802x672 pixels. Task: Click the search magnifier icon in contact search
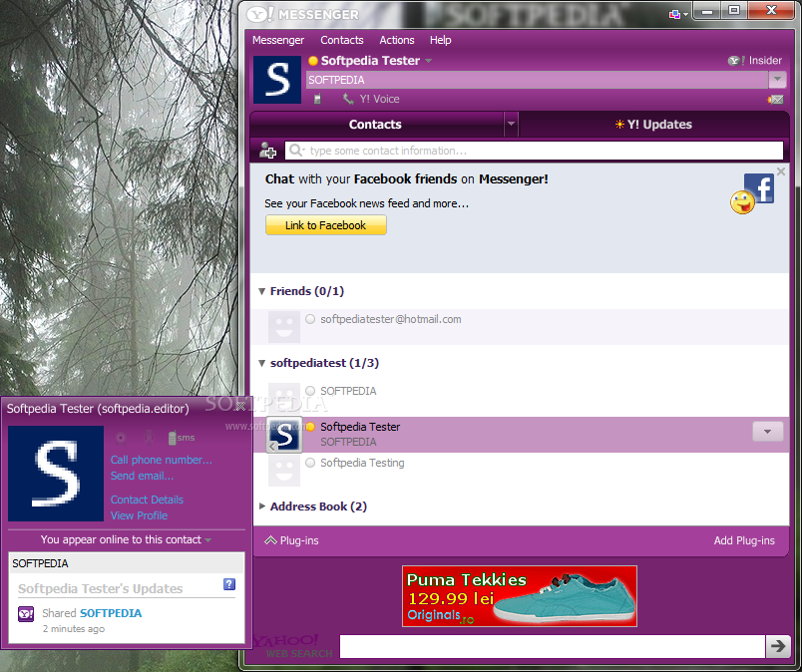[x=295, y=150]
